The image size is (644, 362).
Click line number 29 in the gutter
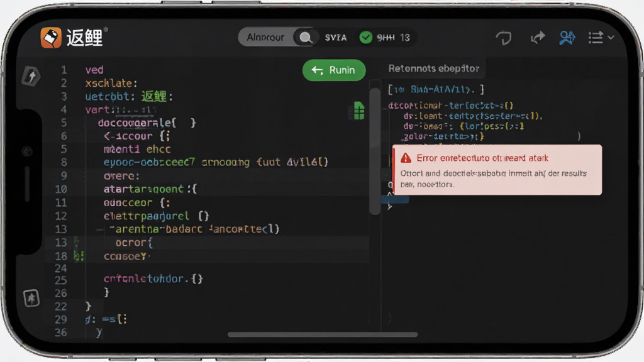61,319
